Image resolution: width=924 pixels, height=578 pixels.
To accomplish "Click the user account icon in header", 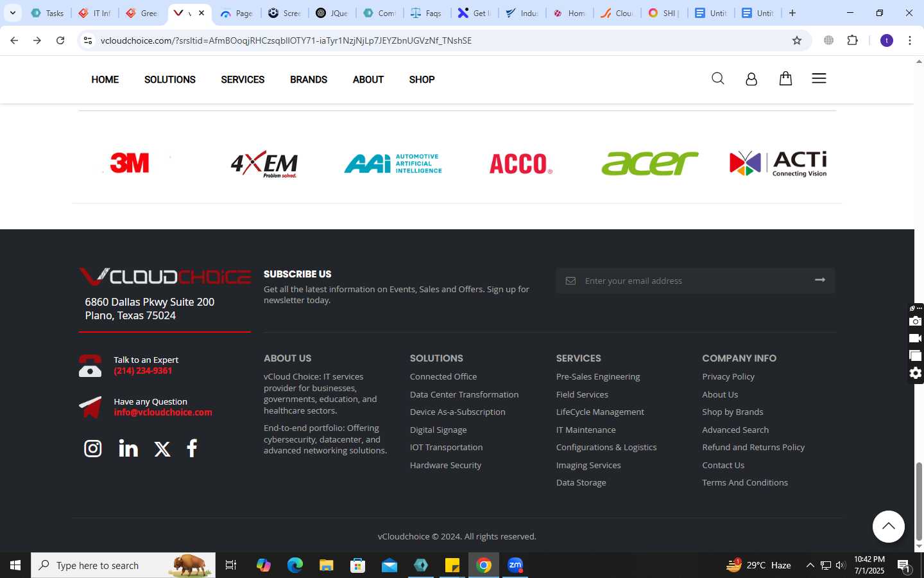I will pyautogui.click(x=751, y=79).
